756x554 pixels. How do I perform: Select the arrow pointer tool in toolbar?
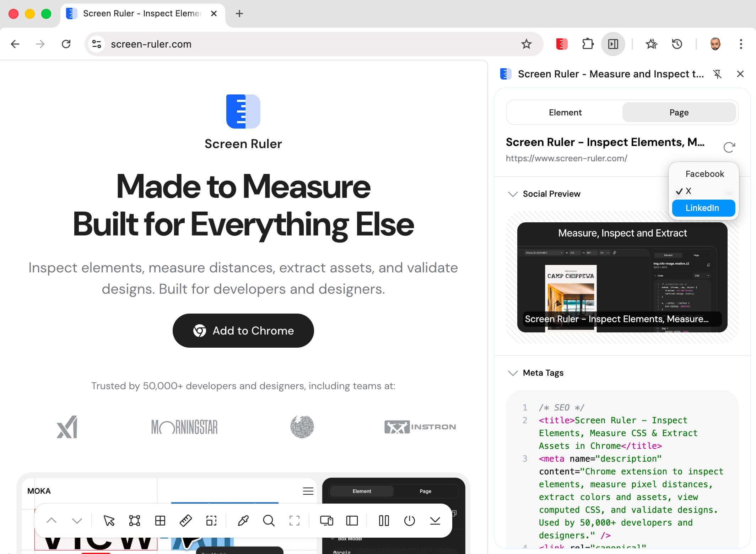click(x=109, y=521)
